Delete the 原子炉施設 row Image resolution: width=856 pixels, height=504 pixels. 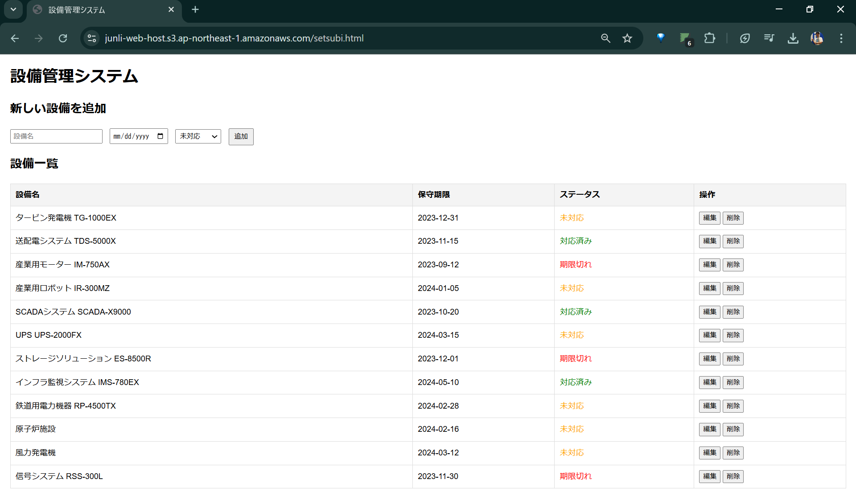tap(733, 429)
